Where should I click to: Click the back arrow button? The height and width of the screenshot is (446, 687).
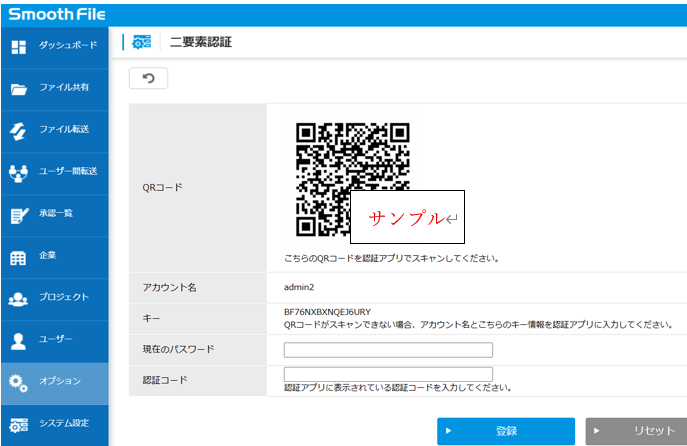click(x=149, y=78)
